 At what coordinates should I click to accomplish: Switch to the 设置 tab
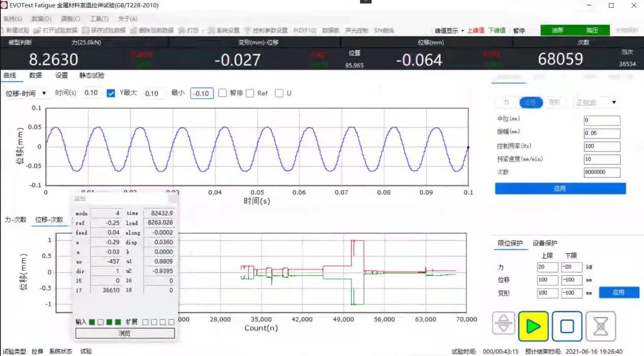[62, 75]
